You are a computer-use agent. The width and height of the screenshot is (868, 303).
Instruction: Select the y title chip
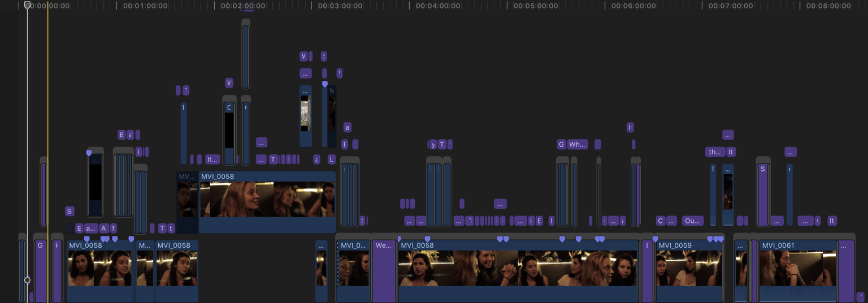coord(433,144)
